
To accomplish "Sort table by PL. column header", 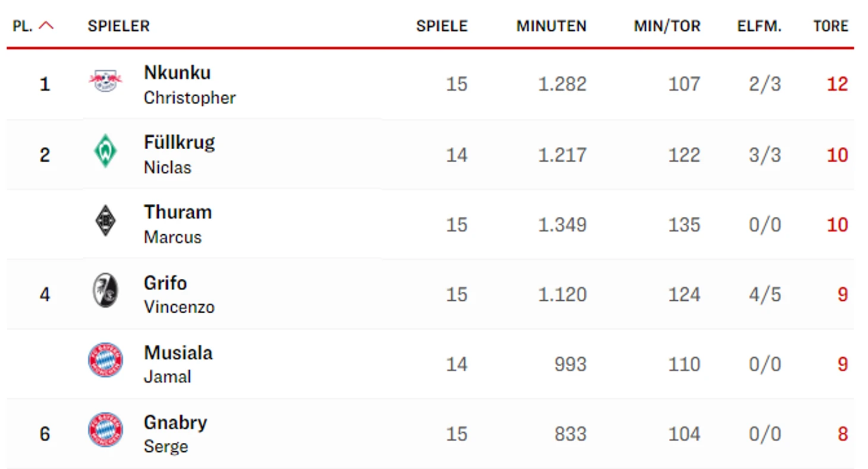I will (x=23, y=26).
